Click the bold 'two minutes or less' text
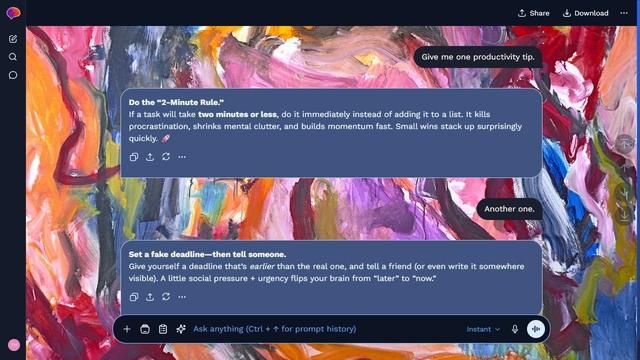Viewport: 640px width, 360px height. pyautogui.click(x=238, y=114)
